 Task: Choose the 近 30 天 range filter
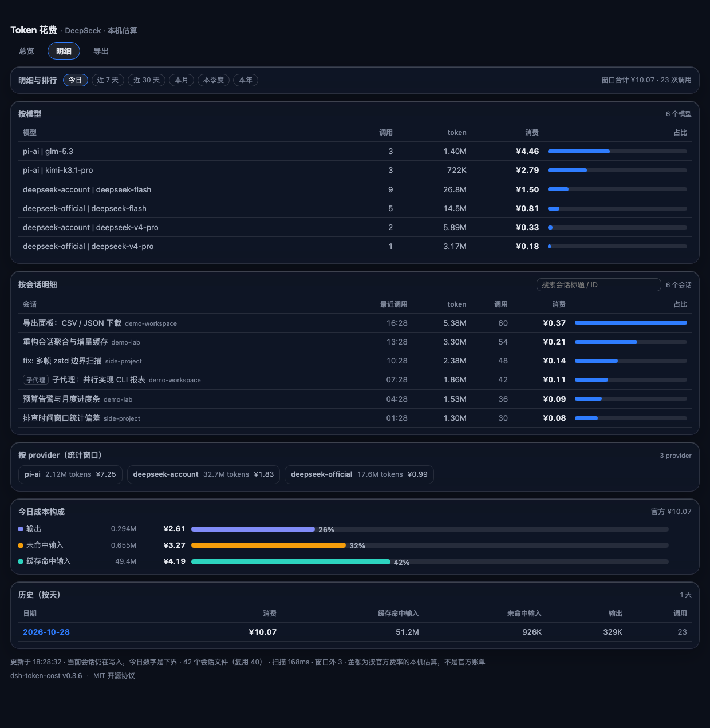coord(147,80)
